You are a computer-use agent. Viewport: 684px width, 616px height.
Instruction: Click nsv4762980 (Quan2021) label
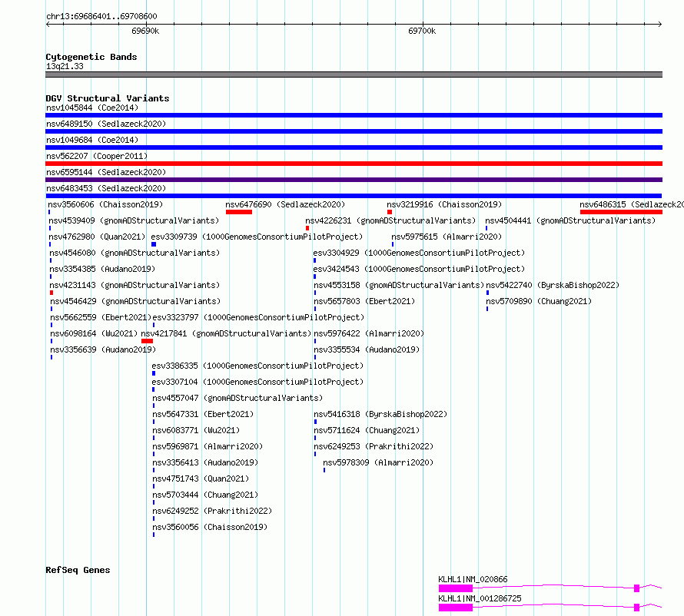coord(97,237)
